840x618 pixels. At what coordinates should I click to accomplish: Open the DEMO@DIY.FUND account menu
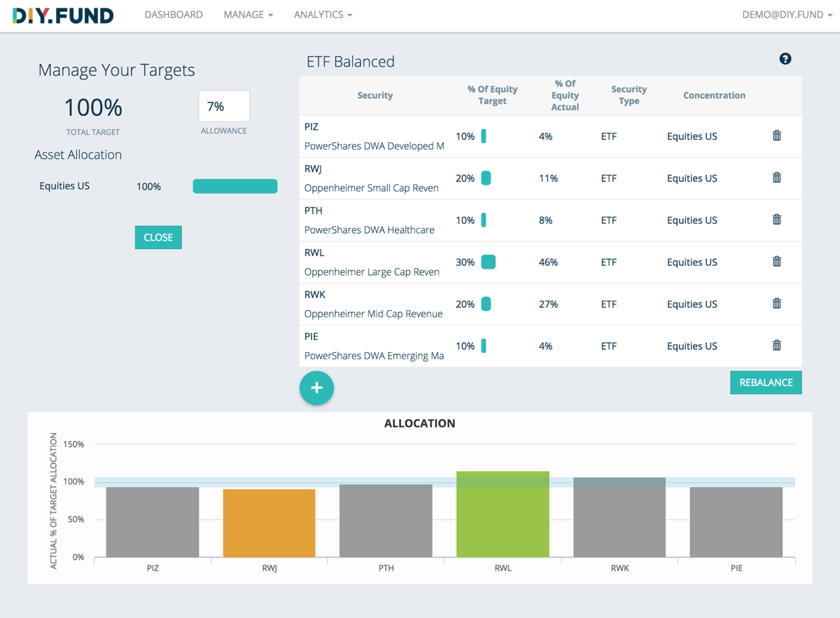pos(787,15)
